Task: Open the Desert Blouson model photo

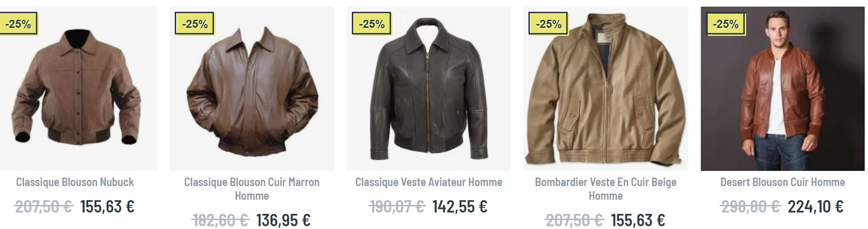Action: [x=783, y=88]
